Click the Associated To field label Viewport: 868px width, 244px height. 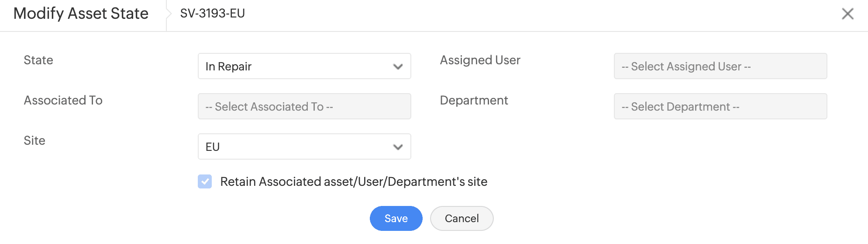[63, 101]
